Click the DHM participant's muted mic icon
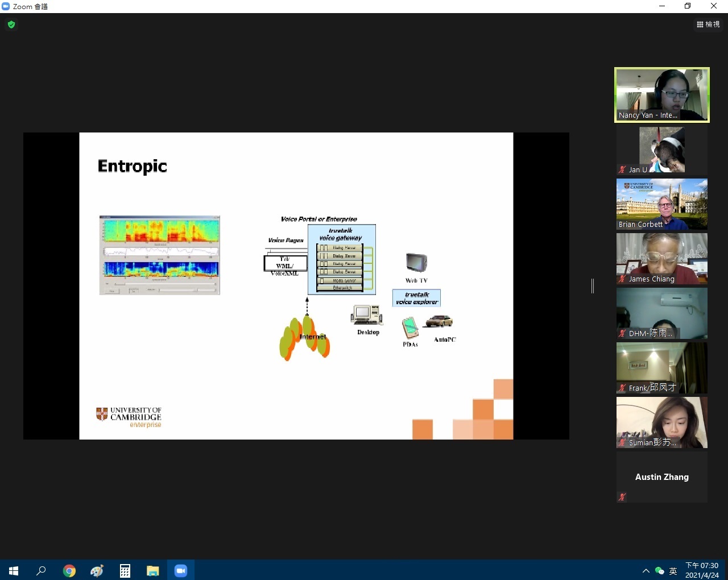This screenshot has width=728, height=580. pos(622,333)
